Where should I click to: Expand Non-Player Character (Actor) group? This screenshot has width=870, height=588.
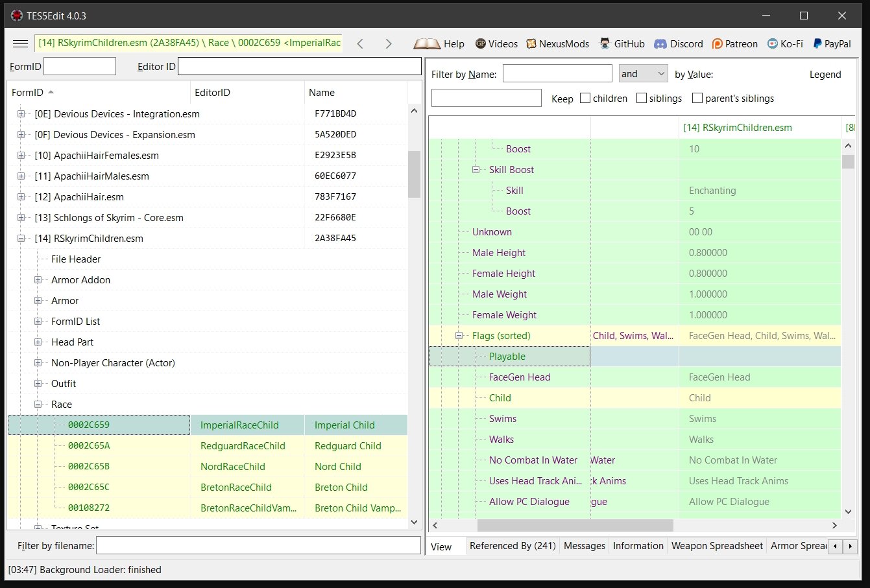pos(38,362)
